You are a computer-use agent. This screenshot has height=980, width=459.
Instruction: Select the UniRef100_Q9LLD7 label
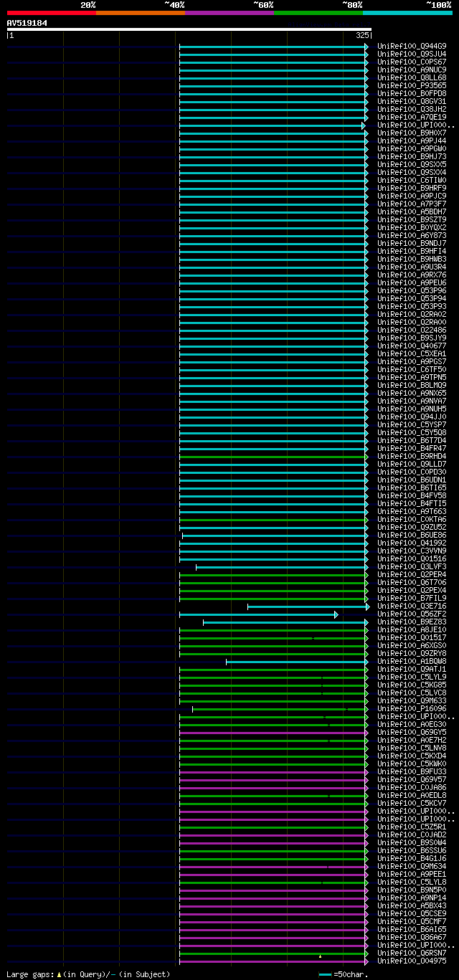pos(412,464)
